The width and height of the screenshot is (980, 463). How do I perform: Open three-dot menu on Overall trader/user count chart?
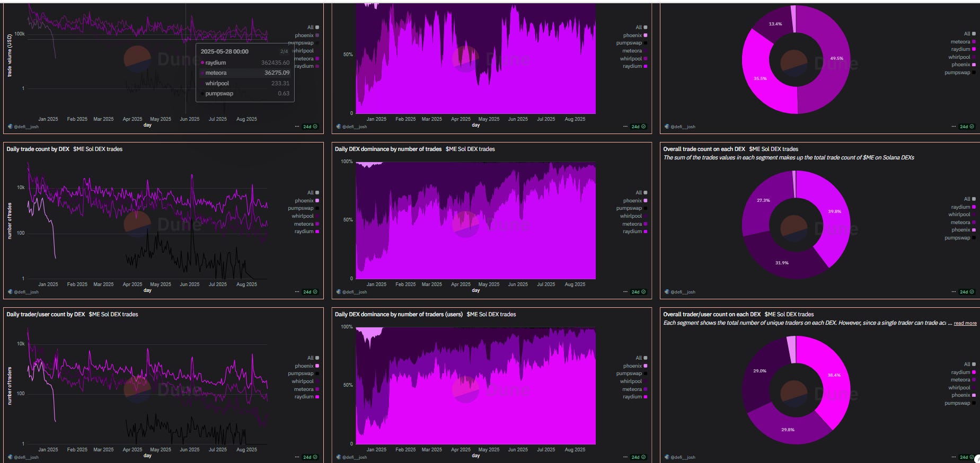954,457
